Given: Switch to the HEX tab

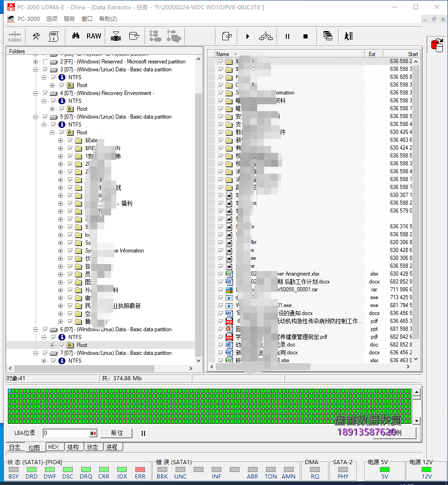Looking at the screenshot, I should pyautogui.click(x=53, y=447).
